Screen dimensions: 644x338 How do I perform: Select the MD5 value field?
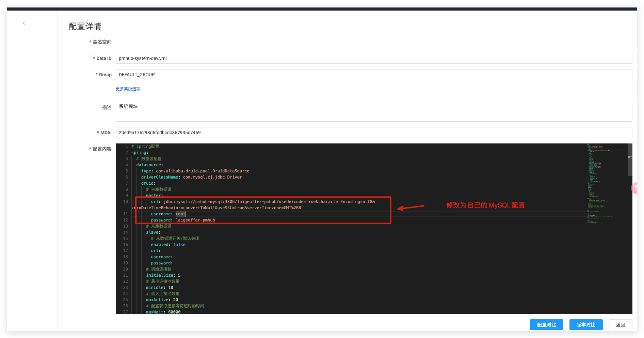pos(374,133)
